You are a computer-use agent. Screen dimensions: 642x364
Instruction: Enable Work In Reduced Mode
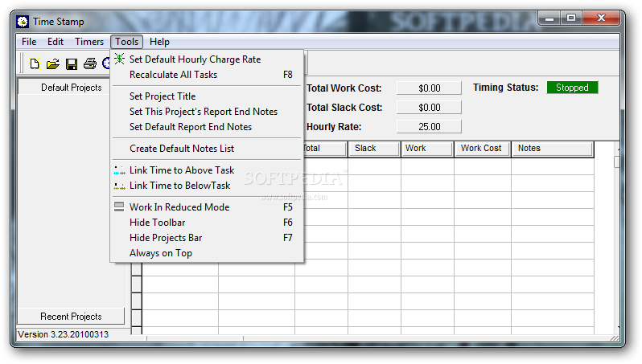(x=208, y=207)
